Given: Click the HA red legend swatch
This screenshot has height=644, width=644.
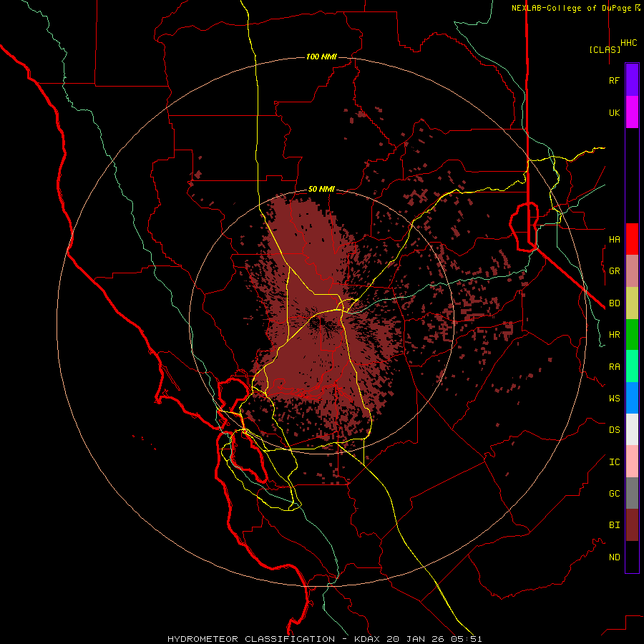Looking at the screenshot, I should coord(632,239).
